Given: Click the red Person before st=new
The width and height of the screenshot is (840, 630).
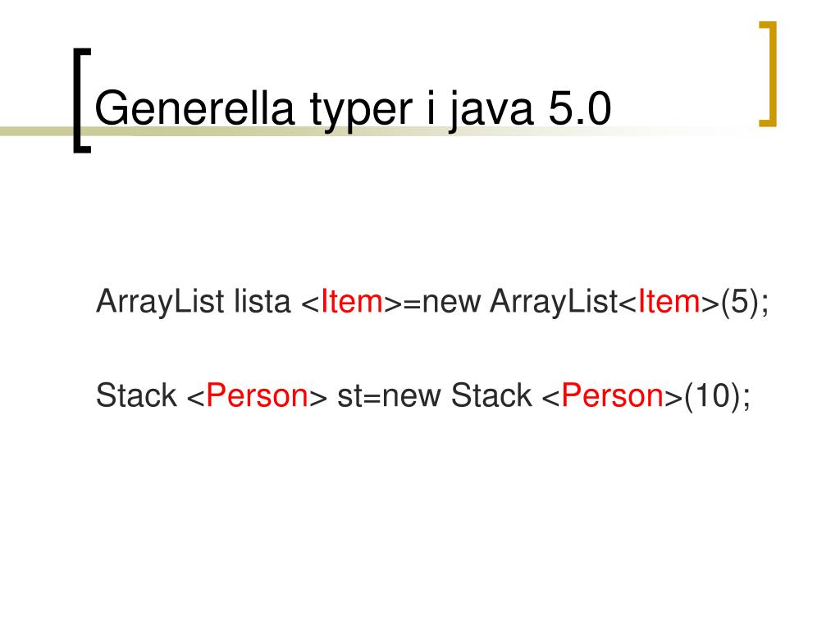Looking at the screenshot, I should pos(257,395).
